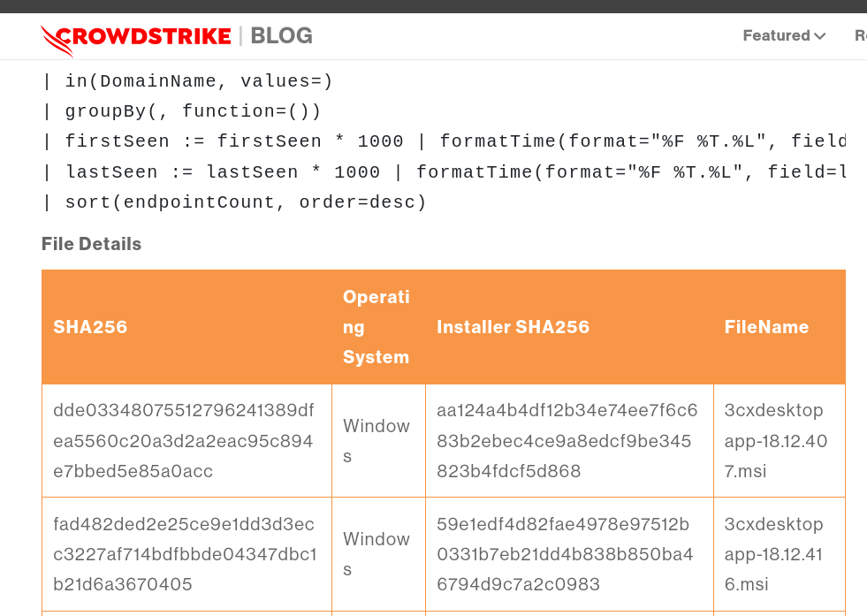
Task: Open the BLOG home link
Action: click(281, 36)
